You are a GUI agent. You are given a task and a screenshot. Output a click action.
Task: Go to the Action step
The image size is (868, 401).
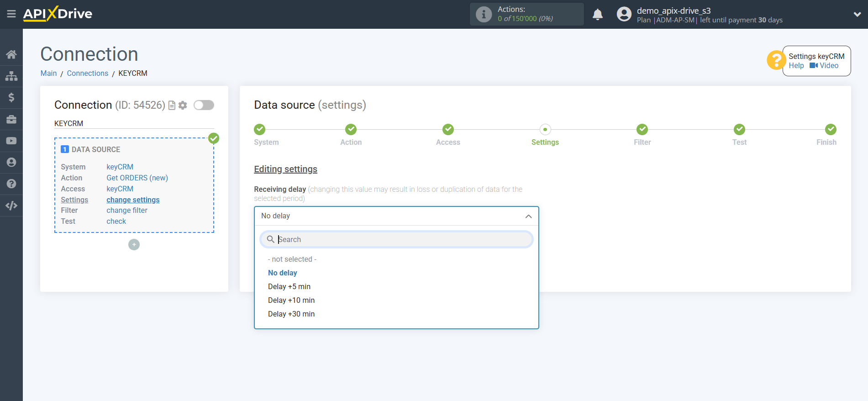(351, 130)
